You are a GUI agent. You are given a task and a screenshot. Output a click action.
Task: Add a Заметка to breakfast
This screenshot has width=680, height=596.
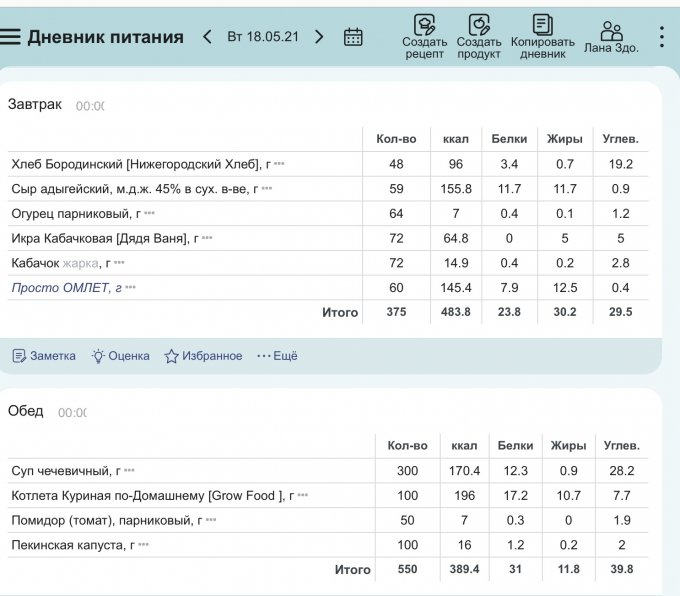[x=44, y=356]
